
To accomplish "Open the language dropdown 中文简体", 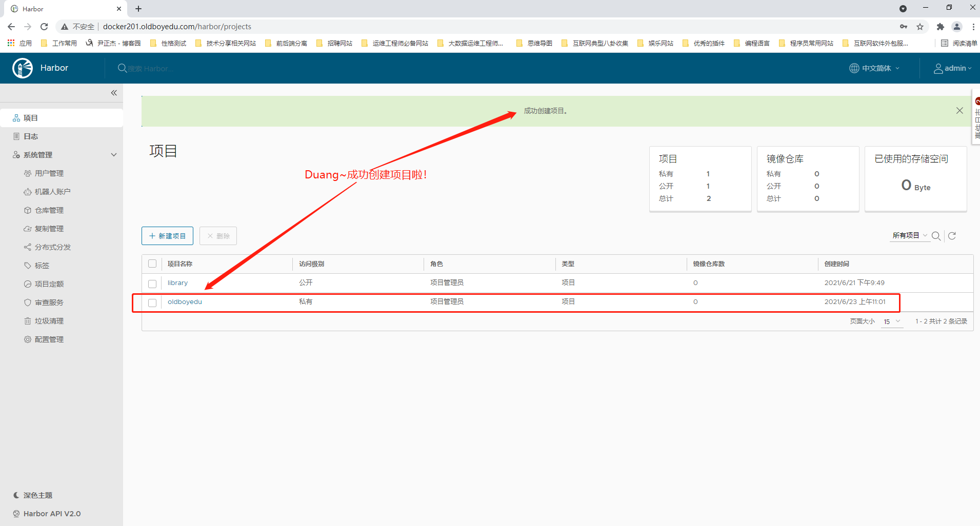I will click(x=875, y=68).
